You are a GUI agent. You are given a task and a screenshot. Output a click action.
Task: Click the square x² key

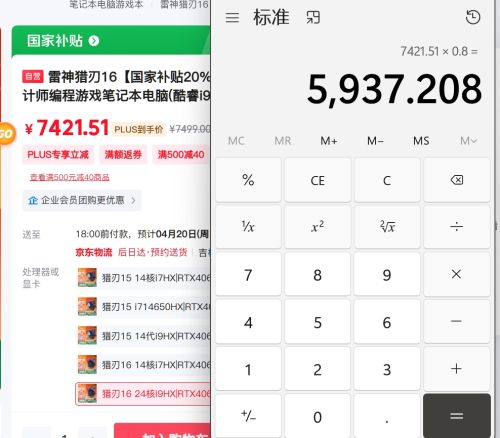pos(318,227)
